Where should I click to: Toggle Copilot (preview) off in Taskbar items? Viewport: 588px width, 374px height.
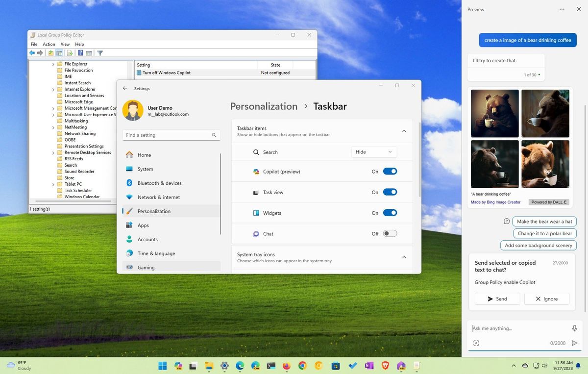click(390, 171)
